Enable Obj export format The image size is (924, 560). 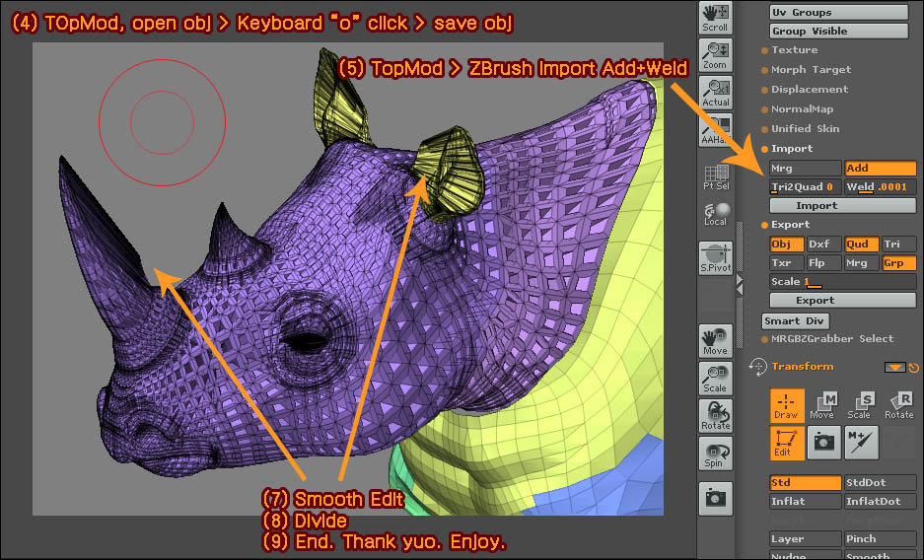point(786,244)
